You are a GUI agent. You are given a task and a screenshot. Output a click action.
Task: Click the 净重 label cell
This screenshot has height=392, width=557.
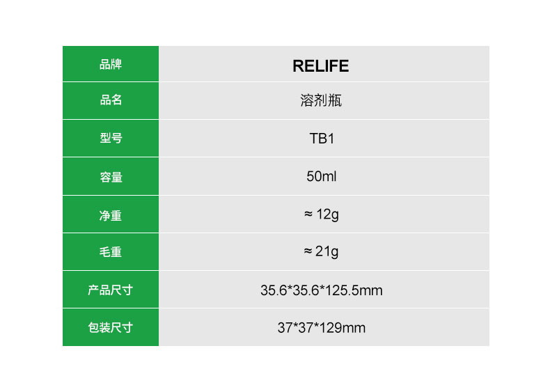click(x=111, y=215)
